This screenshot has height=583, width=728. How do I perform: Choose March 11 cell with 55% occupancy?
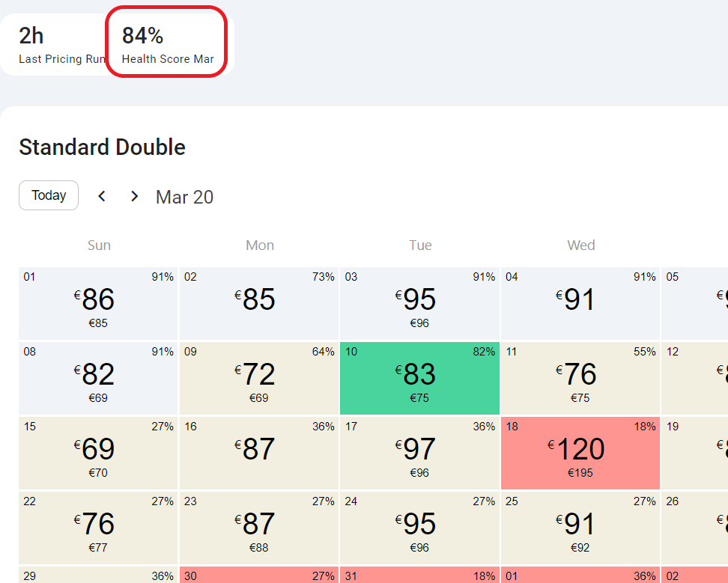580,379
